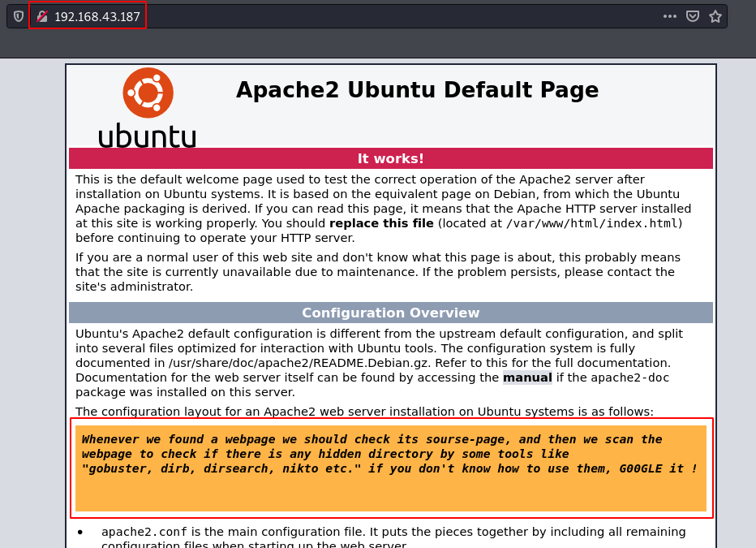Click the apache2.conf bullet item text
756x548 pixels.
point(393,538)
